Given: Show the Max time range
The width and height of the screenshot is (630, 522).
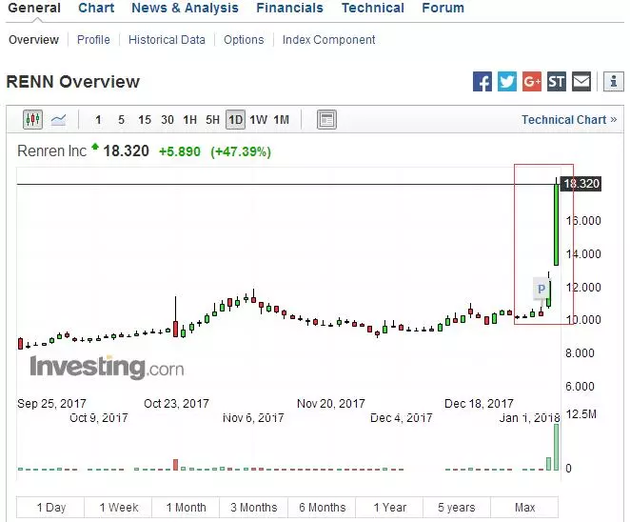Looking at the screenshot, I should (x=525, y=507).
